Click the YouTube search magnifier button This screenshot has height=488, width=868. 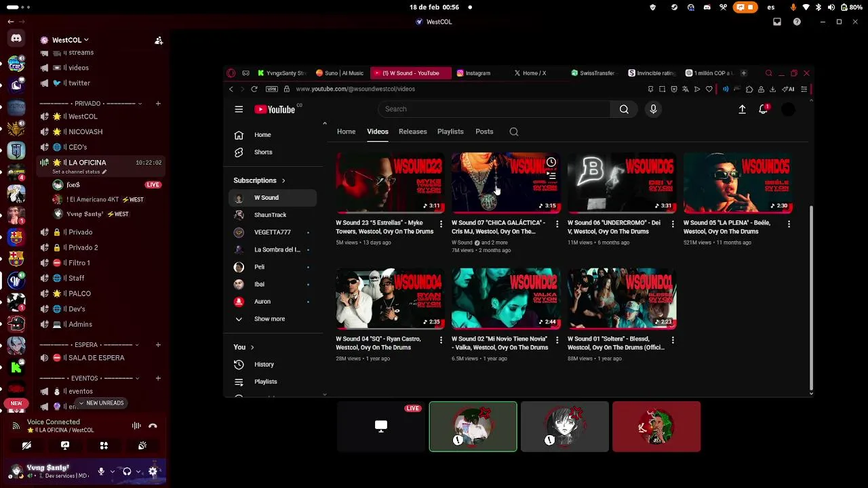(624, 109)
